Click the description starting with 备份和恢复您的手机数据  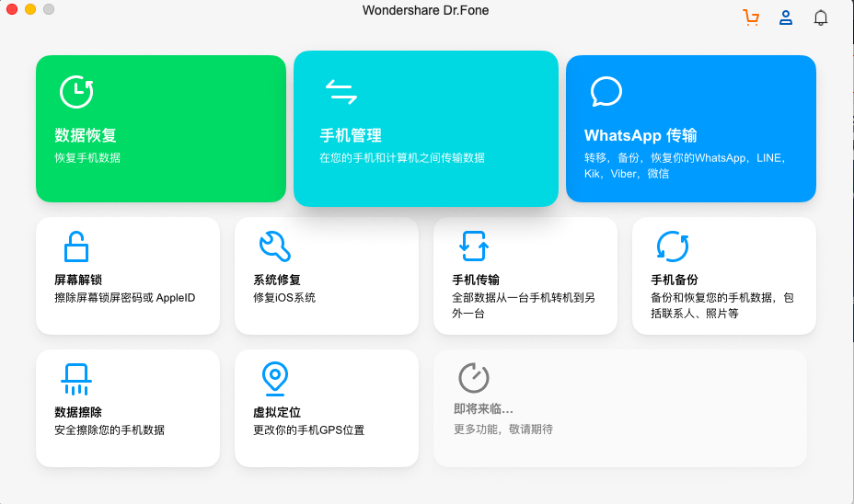pyautogui.click(x=722, y=305)
